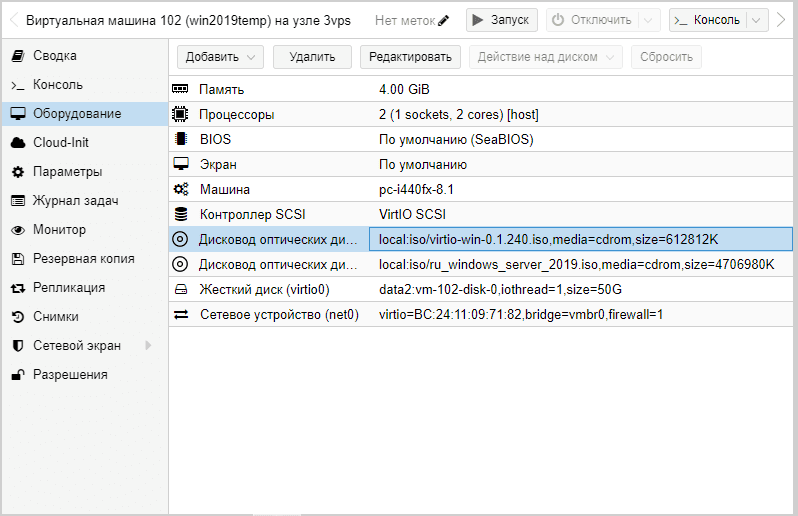
Task: Click the Журнал задач list icon
Action: tap(18, 201)
